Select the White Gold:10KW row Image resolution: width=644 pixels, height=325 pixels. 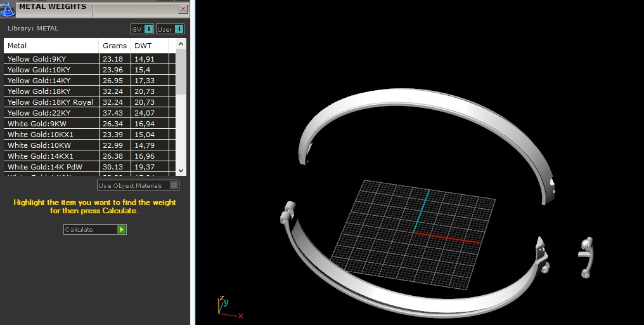click(89, 145)
